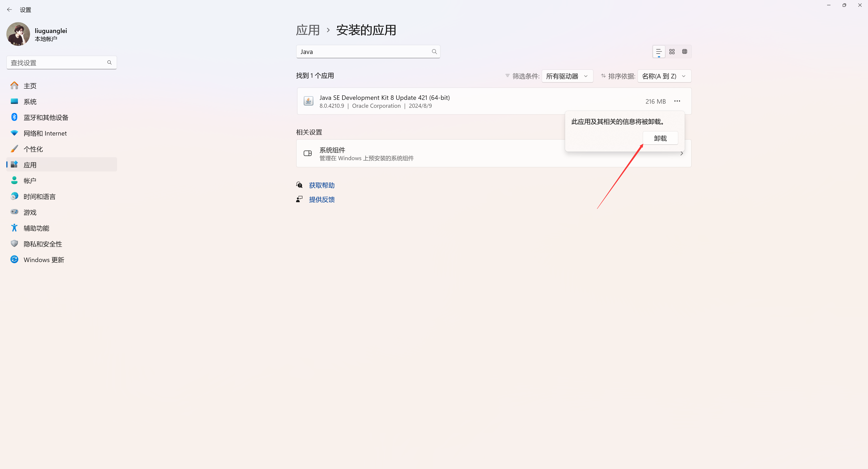Click the 应用 breadcrumb heading
Image resolution: width=868 pixels, height=469 pixels.
pyautogui.click(x=308, y=30)
